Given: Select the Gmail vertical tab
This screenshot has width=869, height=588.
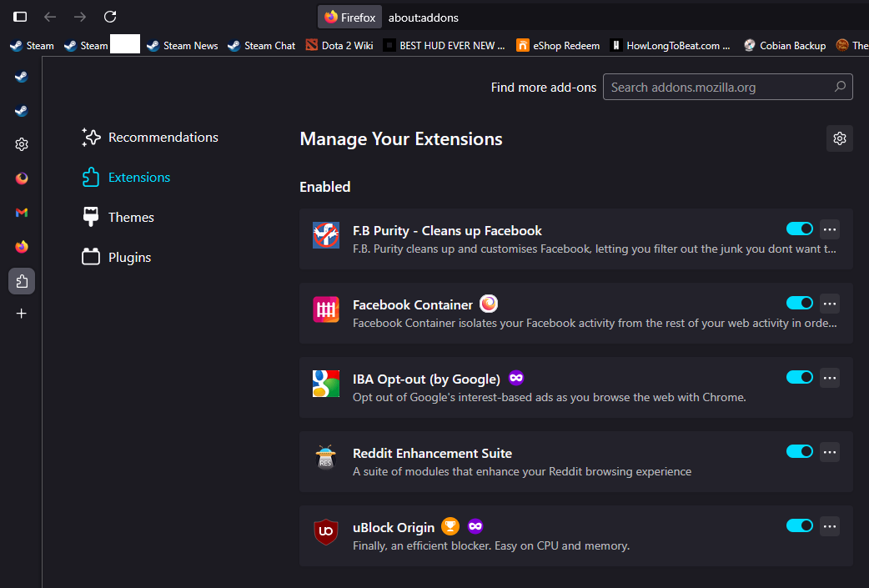Looking at the screenshot, I should [22, 212].
